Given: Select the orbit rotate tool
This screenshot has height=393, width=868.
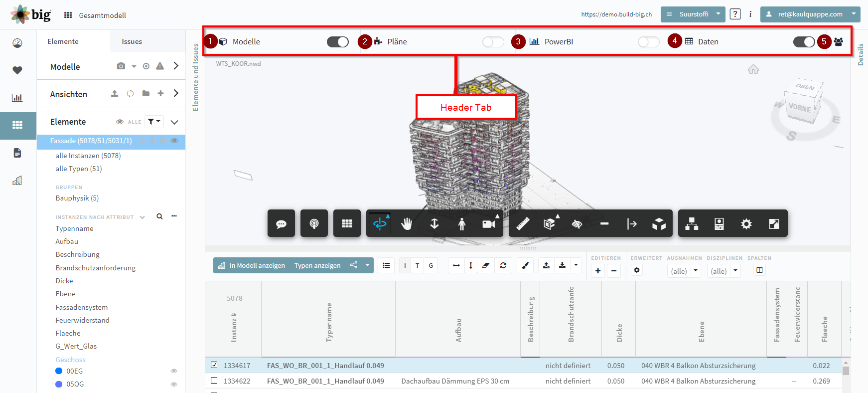Looking at the screenshot, I should pyautogui.click(x=380, y=223).
